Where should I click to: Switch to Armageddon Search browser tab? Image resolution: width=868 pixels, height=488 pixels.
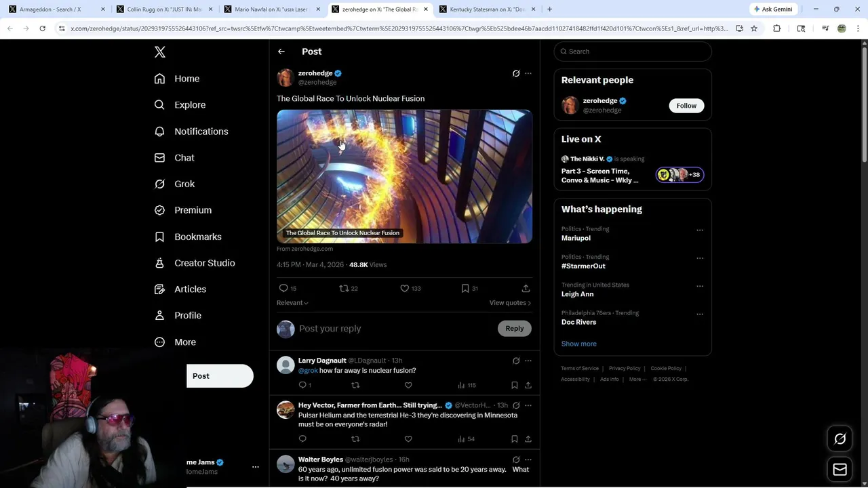pos(57,9)
